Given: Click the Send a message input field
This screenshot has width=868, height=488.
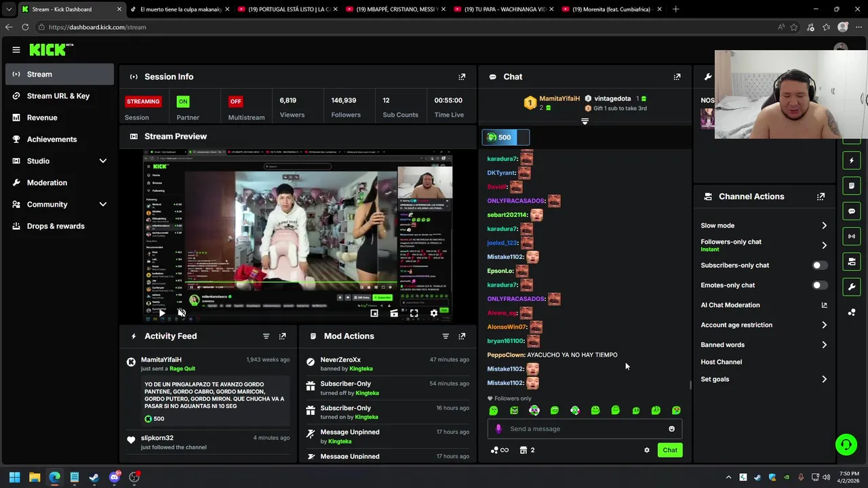Looking at the screenshot, I should point(585,428).
